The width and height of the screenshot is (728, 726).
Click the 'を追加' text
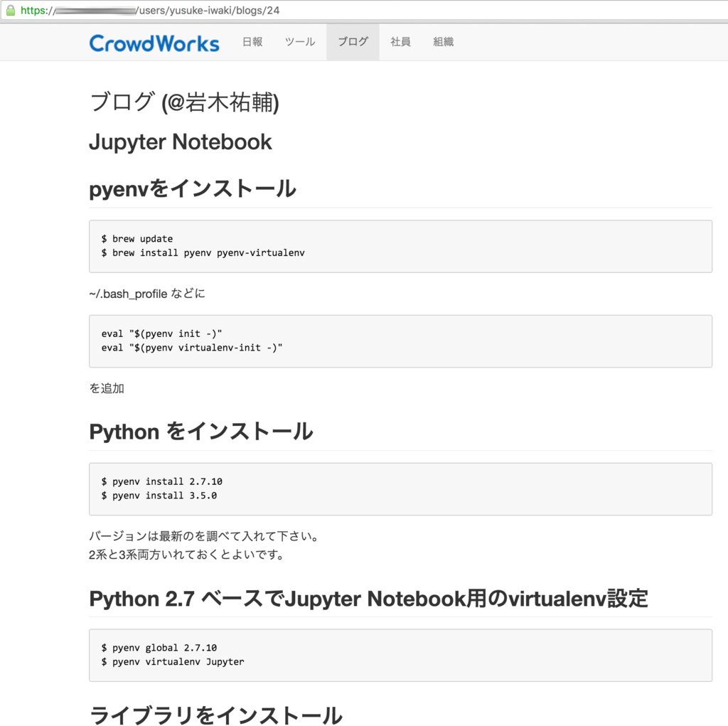[x=107, y=388]
